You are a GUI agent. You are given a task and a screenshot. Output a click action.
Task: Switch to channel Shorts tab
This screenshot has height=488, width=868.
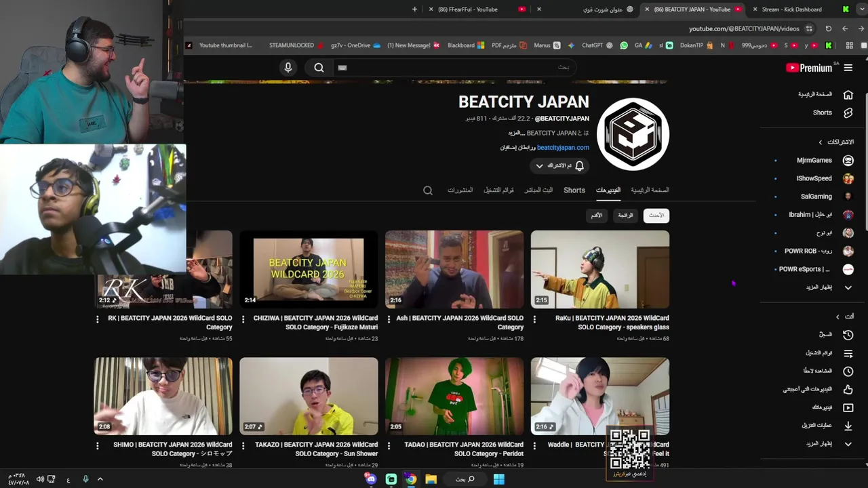574,190
